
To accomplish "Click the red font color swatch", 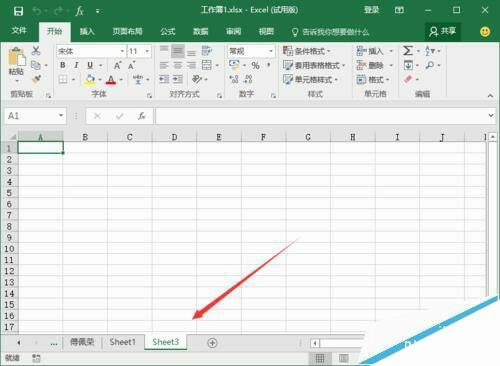I will (111, 80).
